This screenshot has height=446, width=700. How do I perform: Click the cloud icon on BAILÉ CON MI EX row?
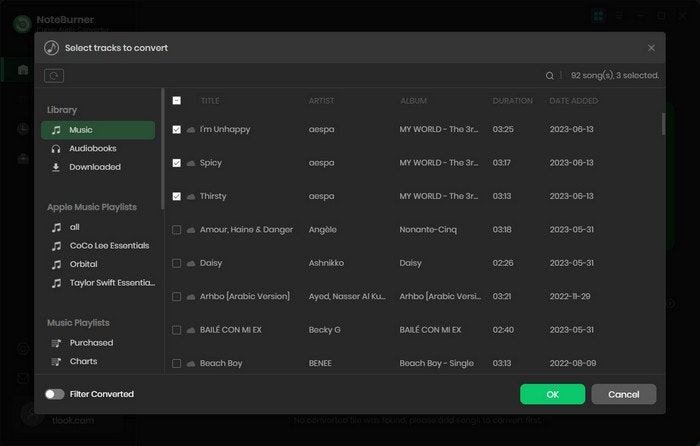191,330
